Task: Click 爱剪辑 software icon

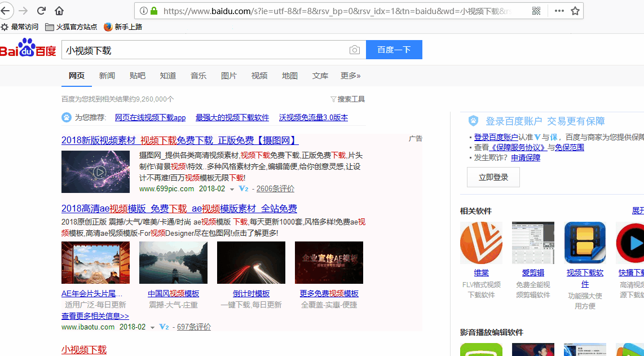Action: coord(533,243)
